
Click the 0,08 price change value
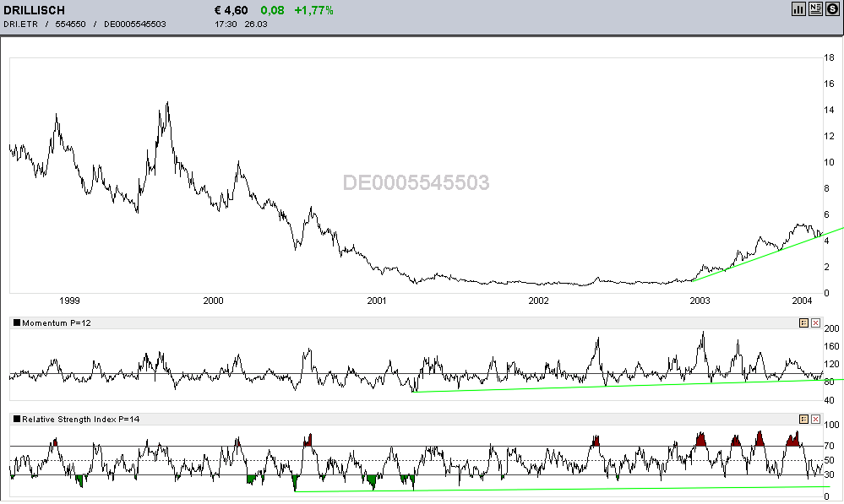(x=272, y=10)
